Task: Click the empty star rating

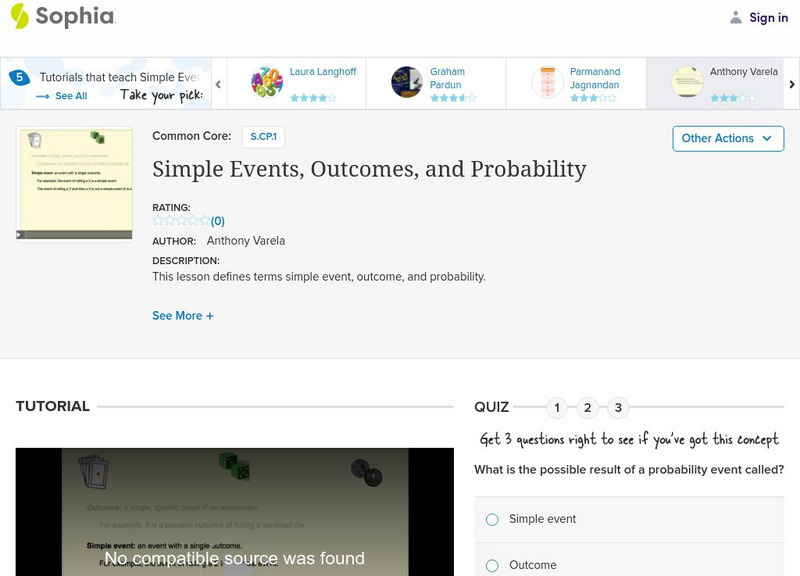Action: (x=181, y=221)
